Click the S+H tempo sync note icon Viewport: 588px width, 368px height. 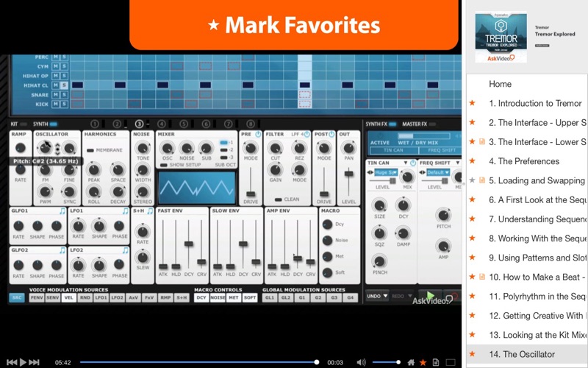pos(150,211)
